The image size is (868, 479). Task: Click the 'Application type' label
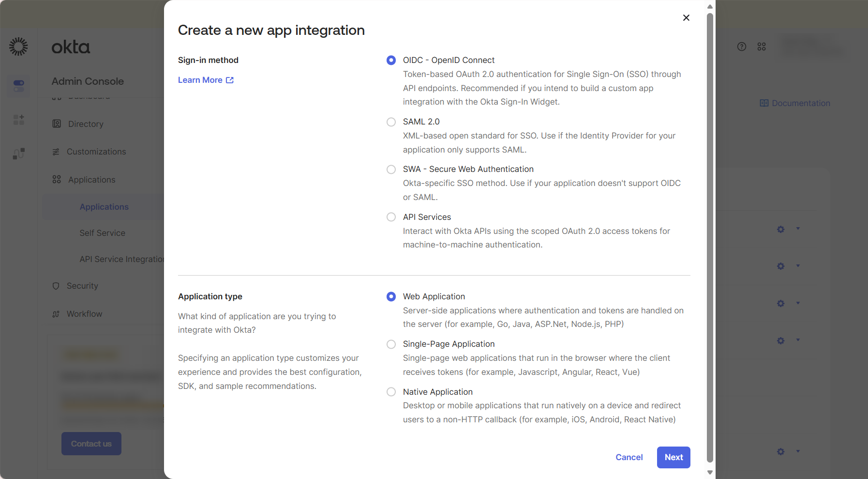click(x=210, y=296)
